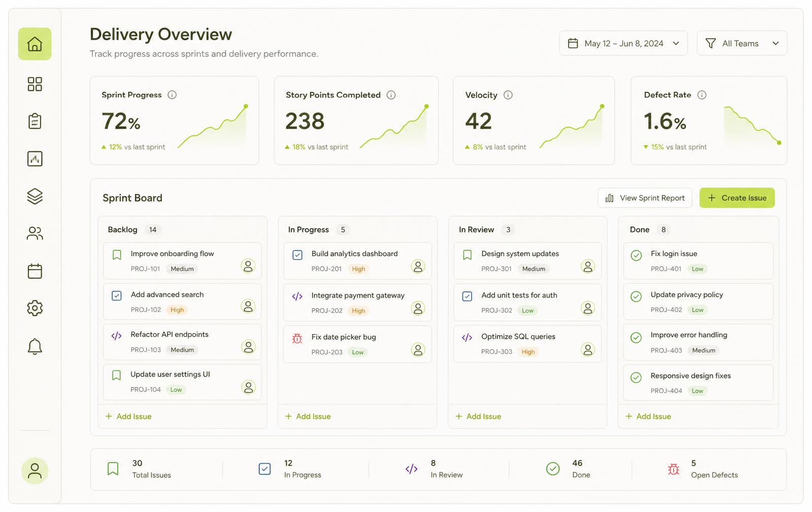Add Issue to the In Progress column
This screenshot has width=812, height=512.
coord(308,417)
